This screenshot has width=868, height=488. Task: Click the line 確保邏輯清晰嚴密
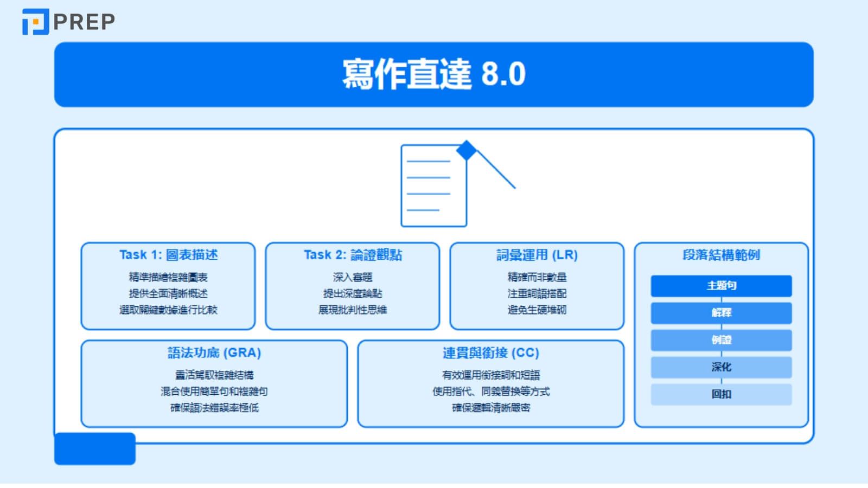(491, 407)
